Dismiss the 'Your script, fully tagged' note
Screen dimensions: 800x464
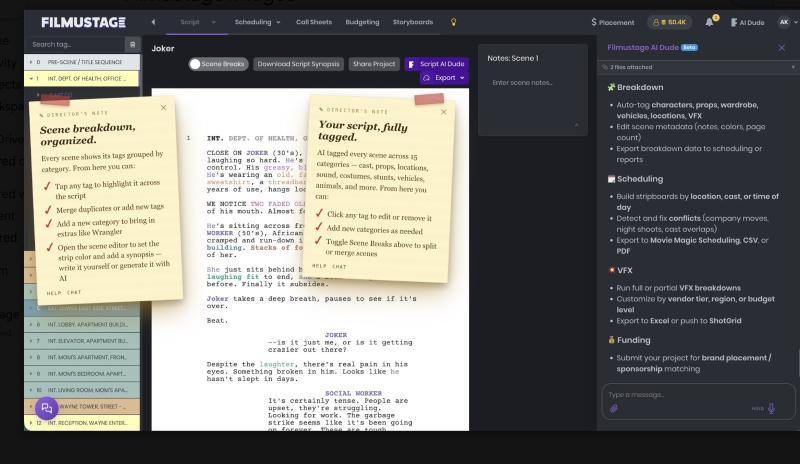click(443, 112)
